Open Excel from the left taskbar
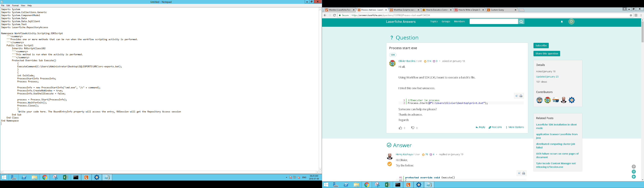Screen dimensions: 644x188 [66, 177]
